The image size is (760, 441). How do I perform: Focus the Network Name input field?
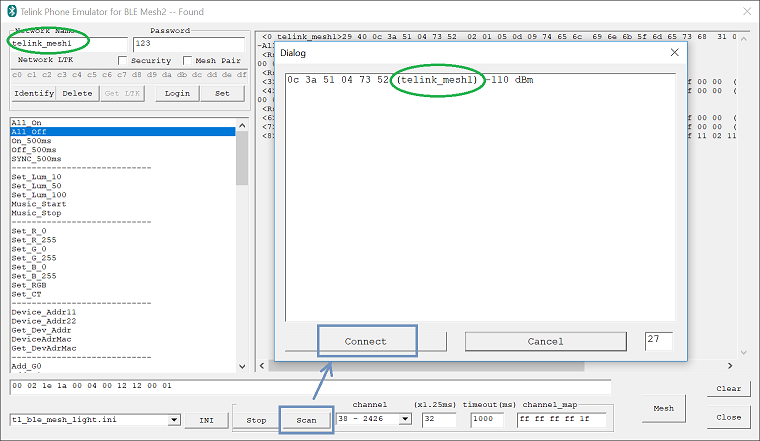click(x=69, y=44)
